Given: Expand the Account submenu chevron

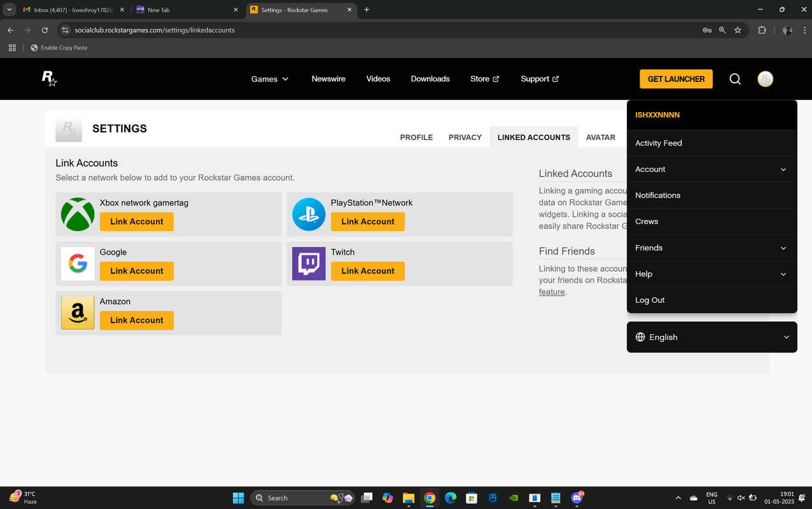Looking at the screenshot, I should pos(783,169).
